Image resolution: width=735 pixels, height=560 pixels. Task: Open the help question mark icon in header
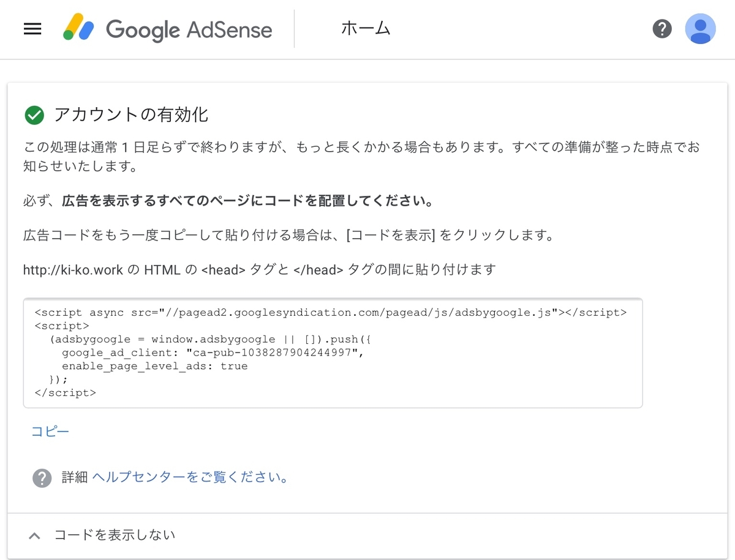click(x=662, y=29)
